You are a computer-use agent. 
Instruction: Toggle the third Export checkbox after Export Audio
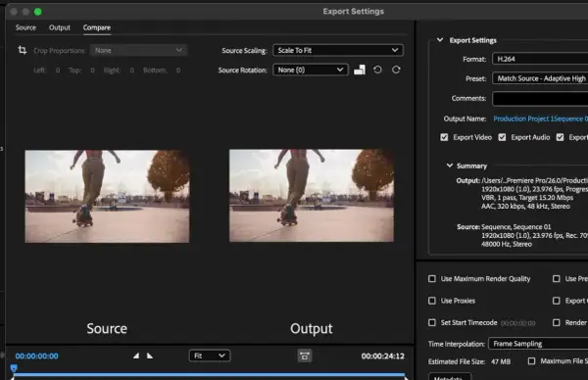click(560, 137)
